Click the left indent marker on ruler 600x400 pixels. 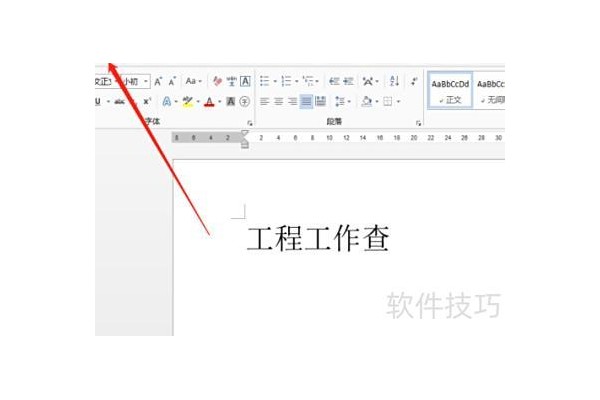pyautogui.click(x=245, y=145)
